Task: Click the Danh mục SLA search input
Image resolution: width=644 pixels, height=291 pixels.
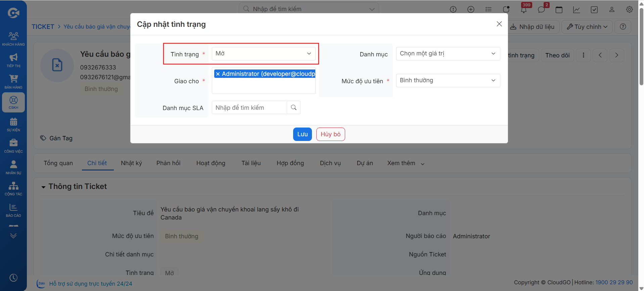Action: [249, 108]
